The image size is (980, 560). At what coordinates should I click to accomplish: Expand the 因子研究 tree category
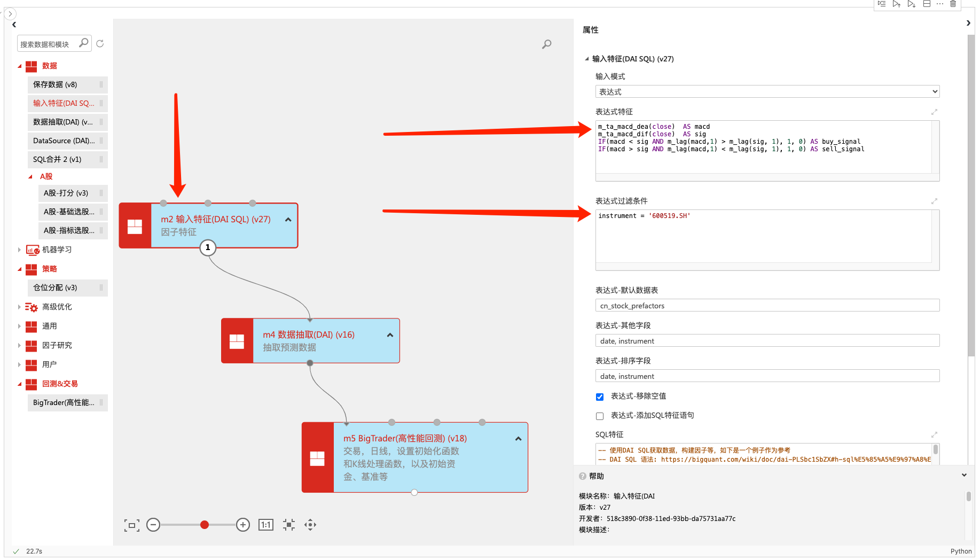tap(19, 345)
